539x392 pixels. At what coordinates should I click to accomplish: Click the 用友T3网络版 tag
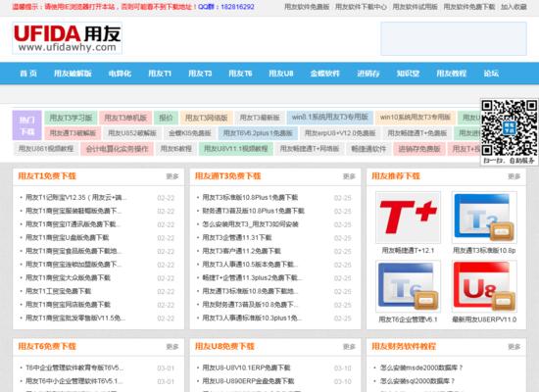[206, 118]
